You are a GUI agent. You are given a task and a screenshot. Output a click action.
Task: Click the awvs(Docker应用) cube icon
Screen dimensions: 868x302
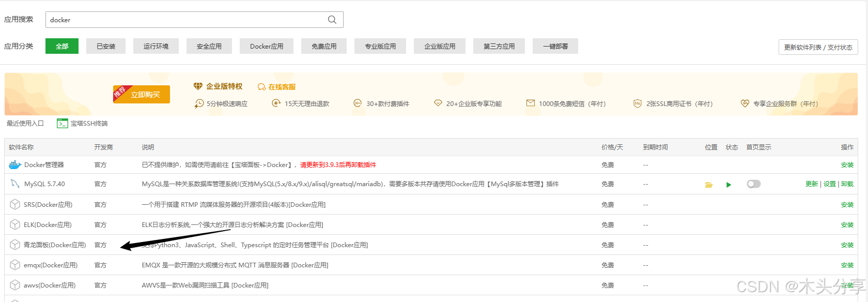coord(15,285)
